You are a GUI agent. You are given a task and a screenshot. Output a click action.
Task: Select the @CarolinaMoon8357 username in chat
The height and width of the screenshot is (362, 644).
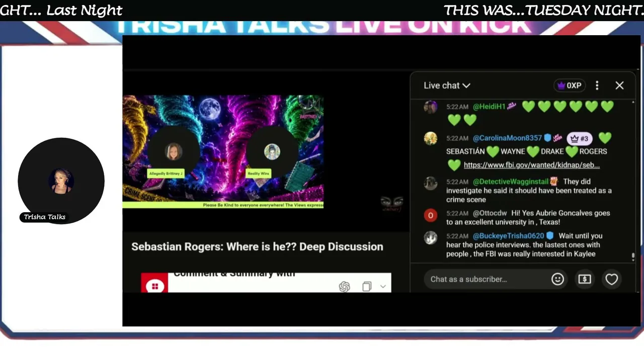click(x=507, y=138)
